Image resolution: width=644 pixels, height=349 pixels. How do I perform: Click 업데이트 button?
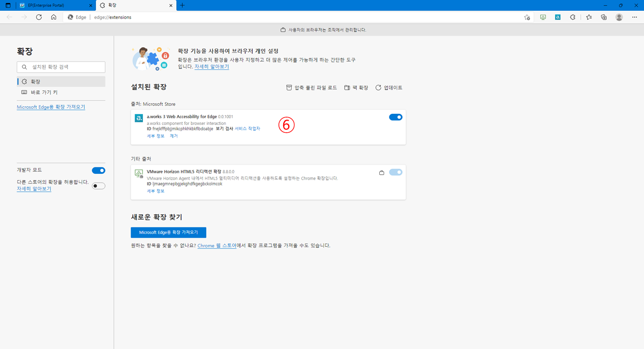[389, 88]
